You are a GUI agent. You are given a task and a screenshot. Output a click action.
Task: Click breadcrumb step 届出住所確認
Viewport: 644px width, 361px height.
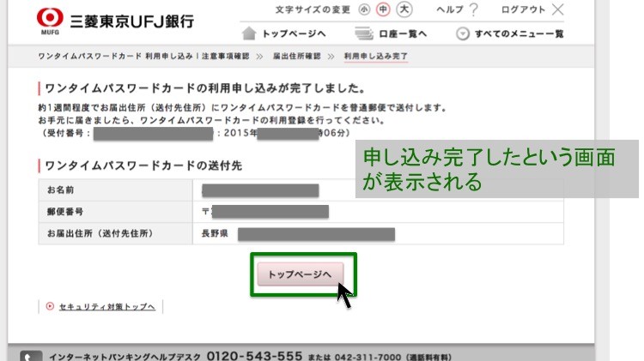pyautogui.click(x=296, y=57)
